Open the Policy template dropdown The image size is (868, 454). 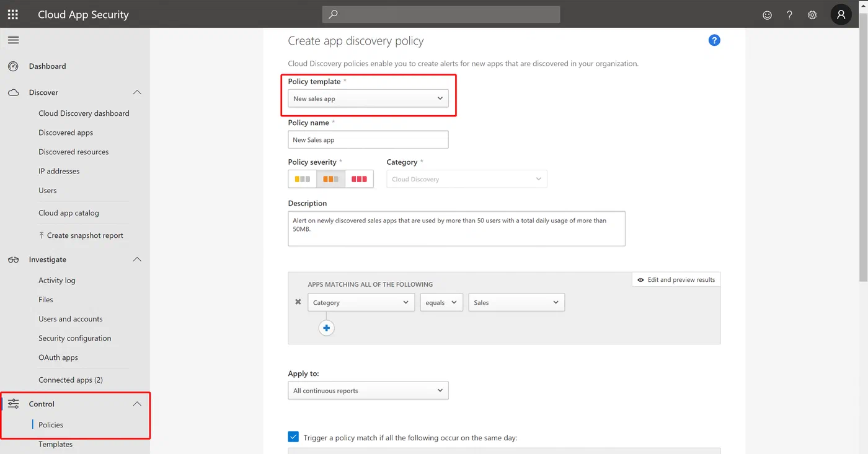pos(368,98)
